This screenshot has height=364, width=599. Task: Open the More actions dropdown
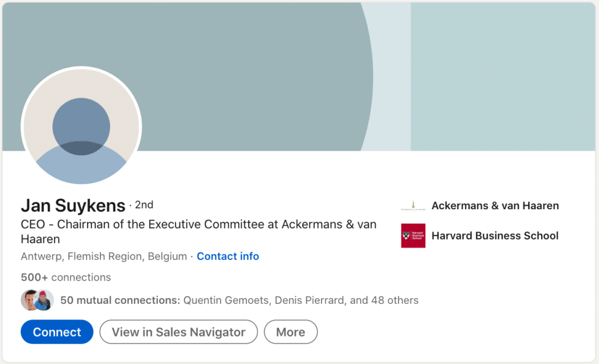point(291,332)
